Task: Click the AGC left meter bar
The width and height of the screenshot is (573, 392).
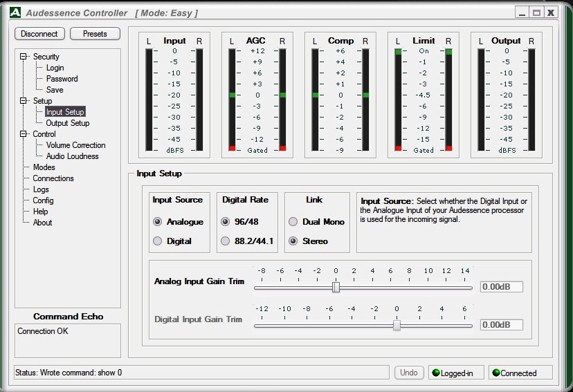Action: pos(232,100)
